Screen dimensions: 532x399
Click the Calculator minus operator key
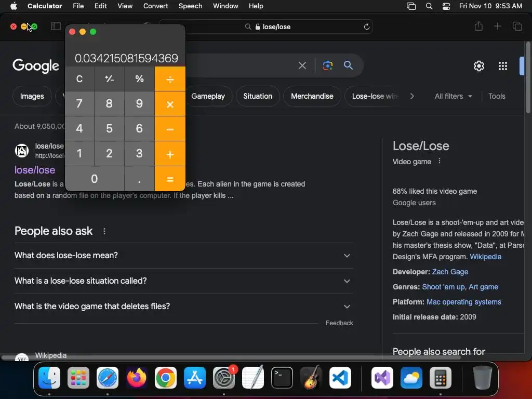point(170,129)
